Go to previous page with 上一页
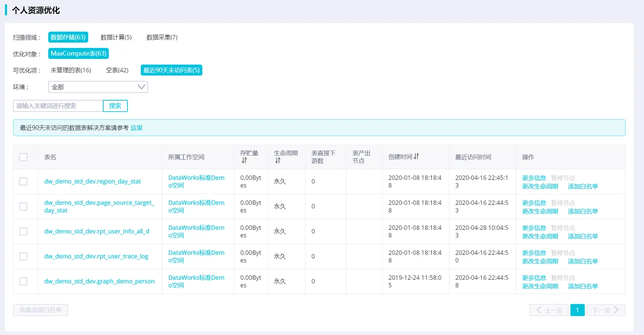Screen dimensions: 644x335 click(x=549, y=310)
